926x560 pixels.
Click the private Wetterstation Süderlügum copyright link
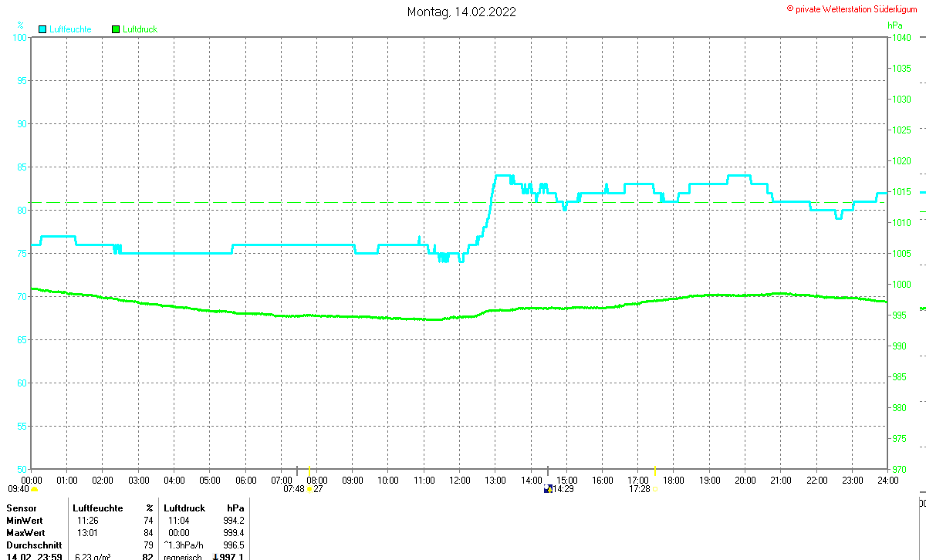851,8
